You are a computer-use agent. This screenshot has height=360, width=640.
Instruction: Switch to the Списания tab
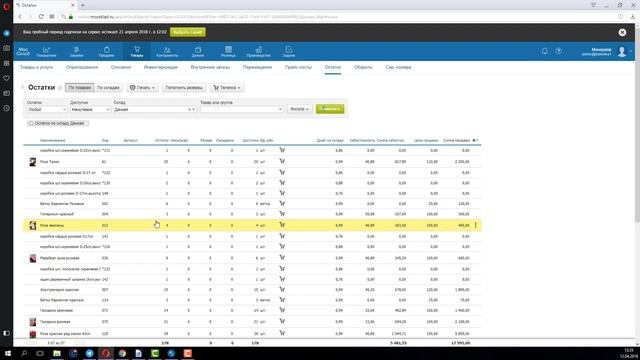point(121,67)
